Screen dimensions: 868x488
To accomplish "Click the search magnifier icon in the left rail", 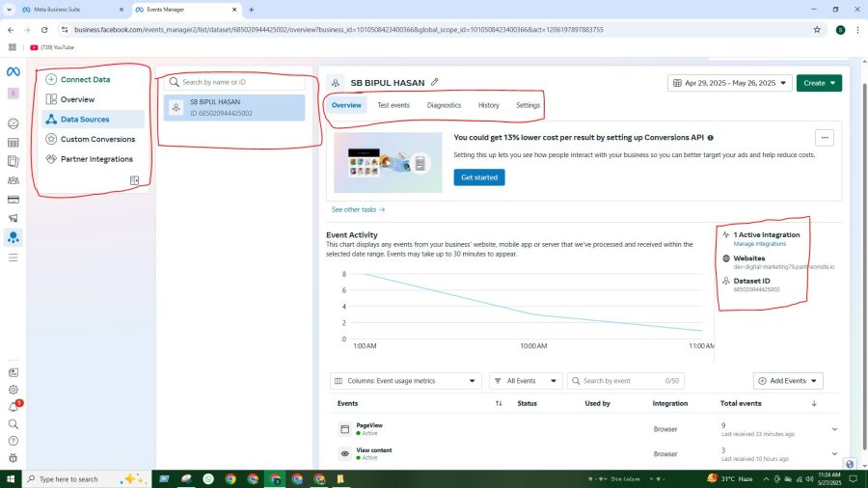I will coord(14,424).
